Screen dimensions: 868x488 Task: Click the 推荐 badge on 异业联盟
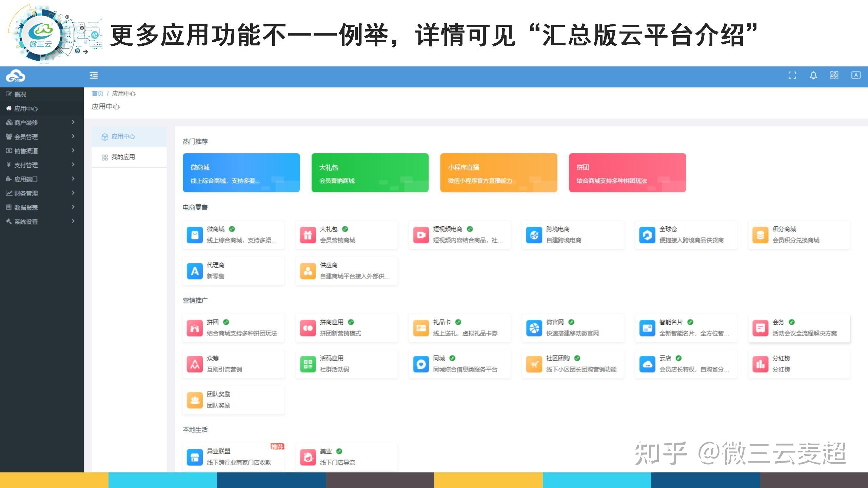[277, 446]
